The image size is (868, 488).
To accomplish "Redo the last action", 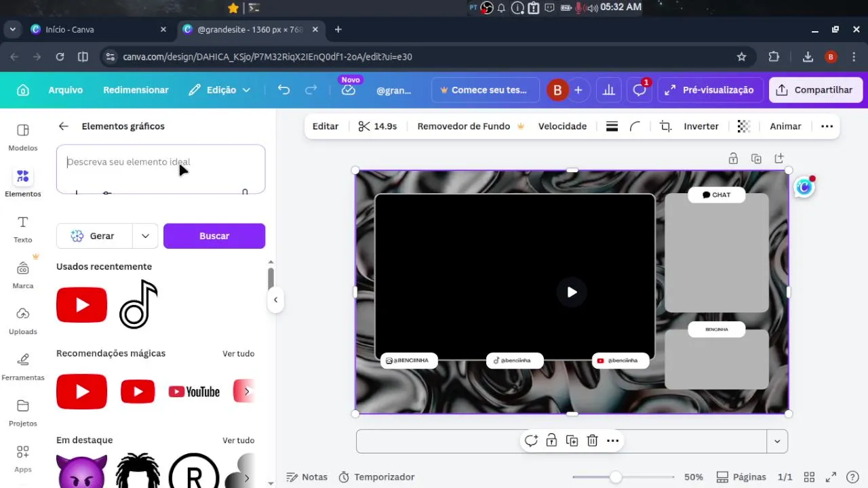I will click(x=311, y=90).
